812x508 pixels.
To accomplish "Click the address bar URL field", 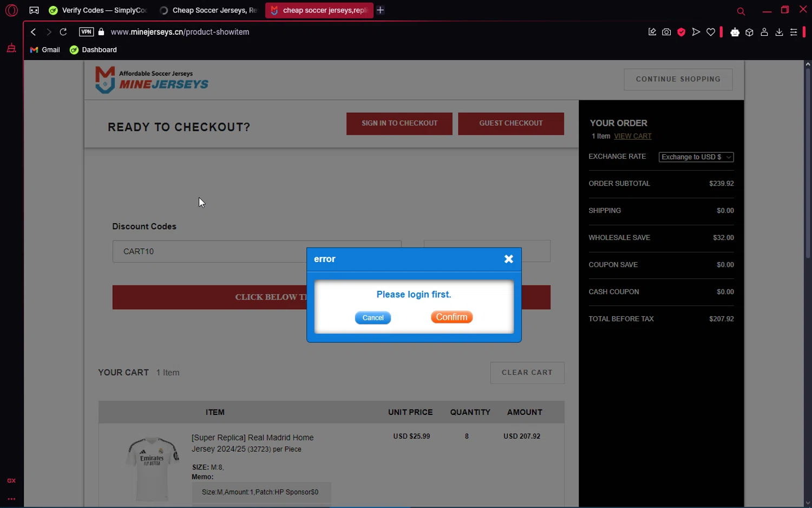I will tap(180, 32).
